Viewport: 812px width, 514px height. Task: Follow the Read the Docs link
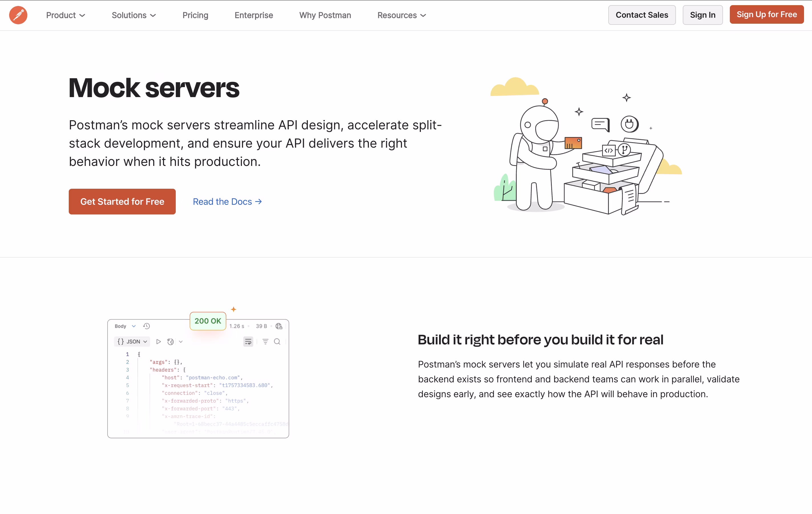point(227,202)
